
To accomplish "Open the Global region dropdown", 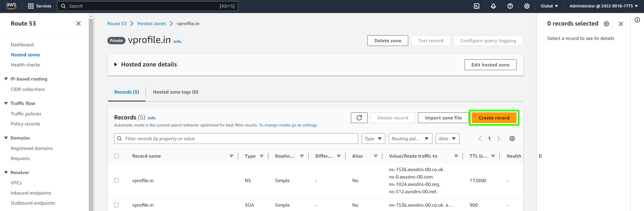I will pyautogui.click(x=549, y=6).
